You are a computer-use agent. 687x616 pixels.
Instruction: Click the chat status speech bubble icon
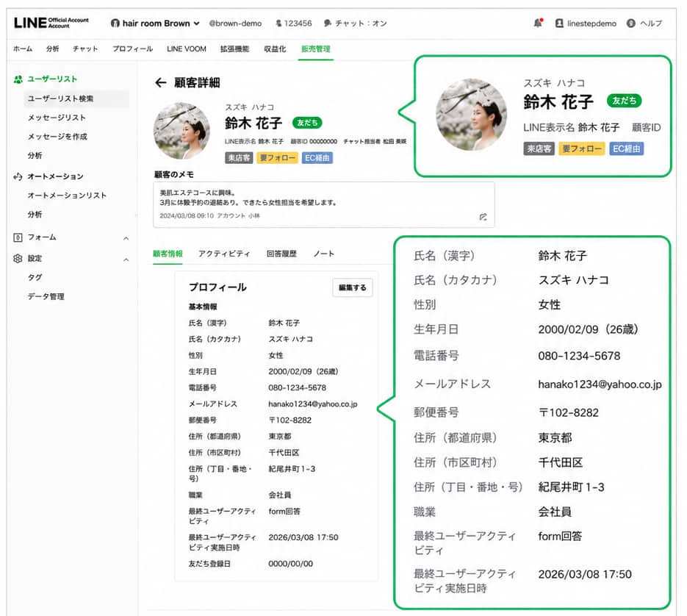[327, 24]
